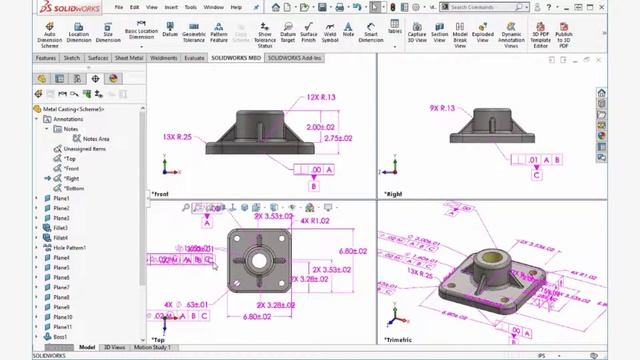The width and height of the screenshot is (640, 360).
Task: Open the ConfigurationManager panel tab
Action: point(77,78)
